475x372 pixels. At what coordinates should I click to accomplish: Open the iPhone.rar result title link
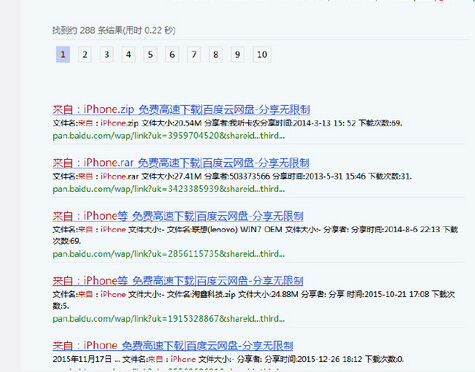(x=181, y=163)
